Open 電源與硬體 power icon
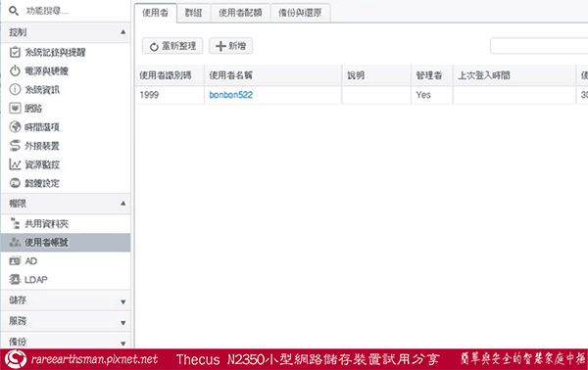Viewport: 588px width, 370px height. (x=15, y=70)
